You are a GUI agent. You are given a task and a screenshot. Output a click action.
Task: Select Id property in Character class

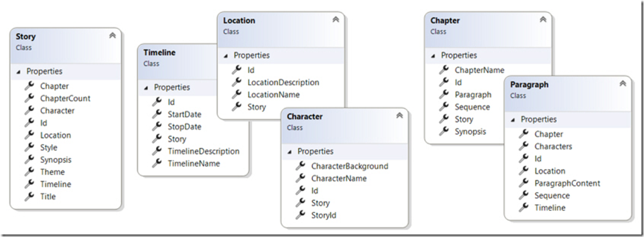[314, 191]
